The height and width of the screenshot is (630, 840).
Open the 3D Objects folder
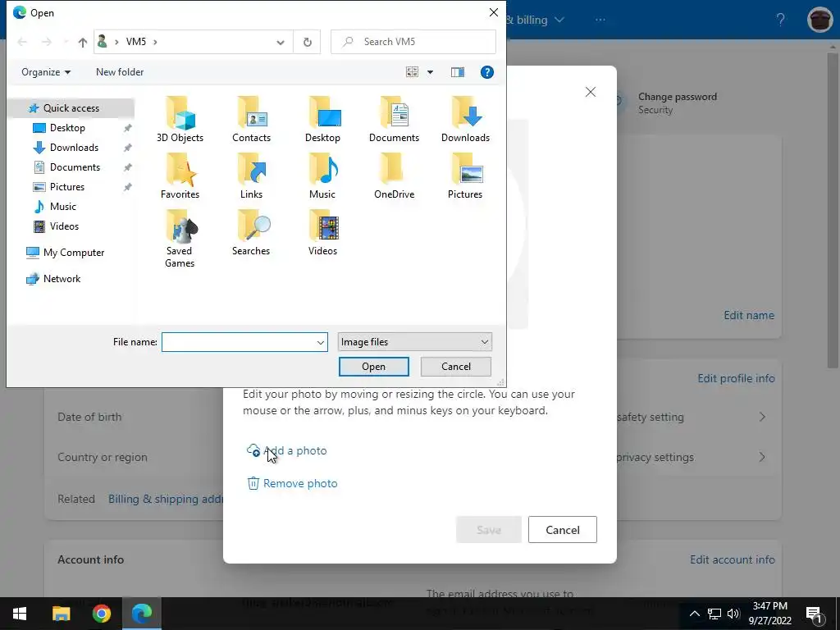tap(180, 120)
